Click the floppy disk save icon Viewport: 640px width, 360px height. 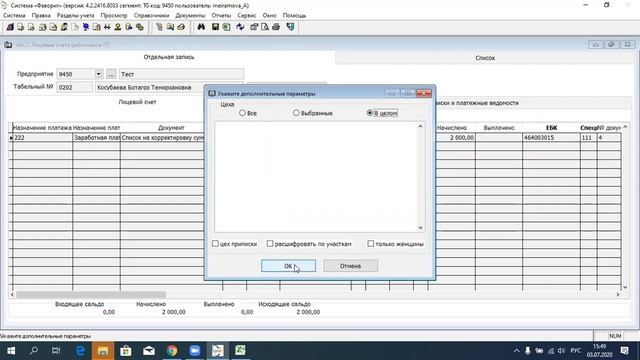[215, 27]
